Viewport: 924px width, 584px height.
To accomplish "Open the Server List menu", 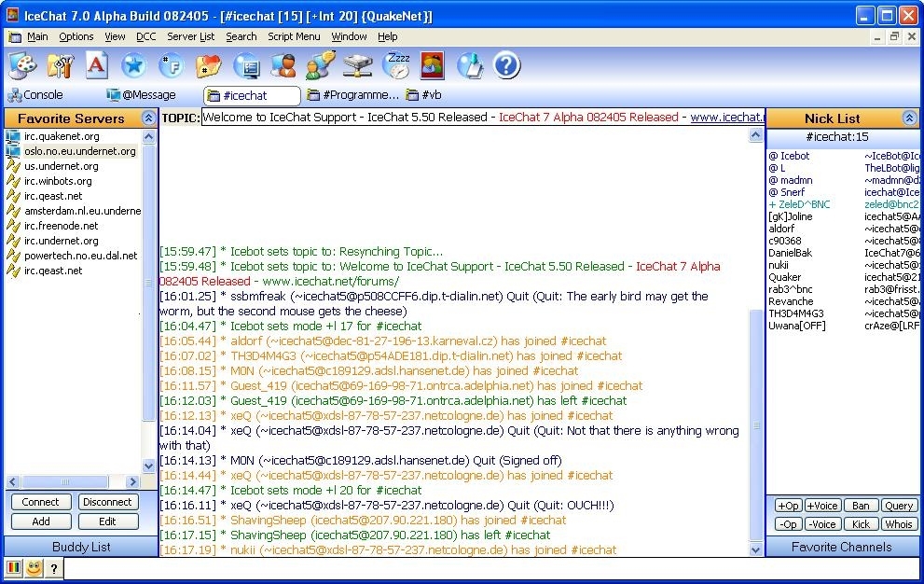I will pos(191,36).
